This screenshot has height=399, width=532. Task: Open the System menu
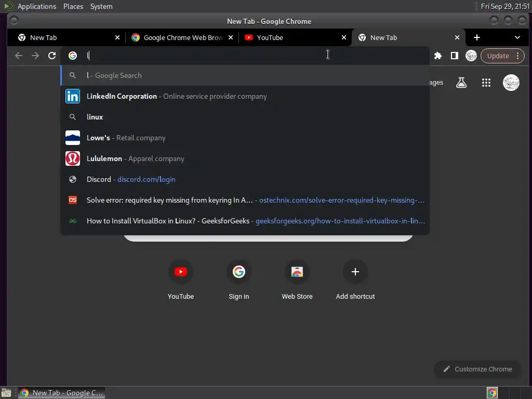(x=101, y=6)
